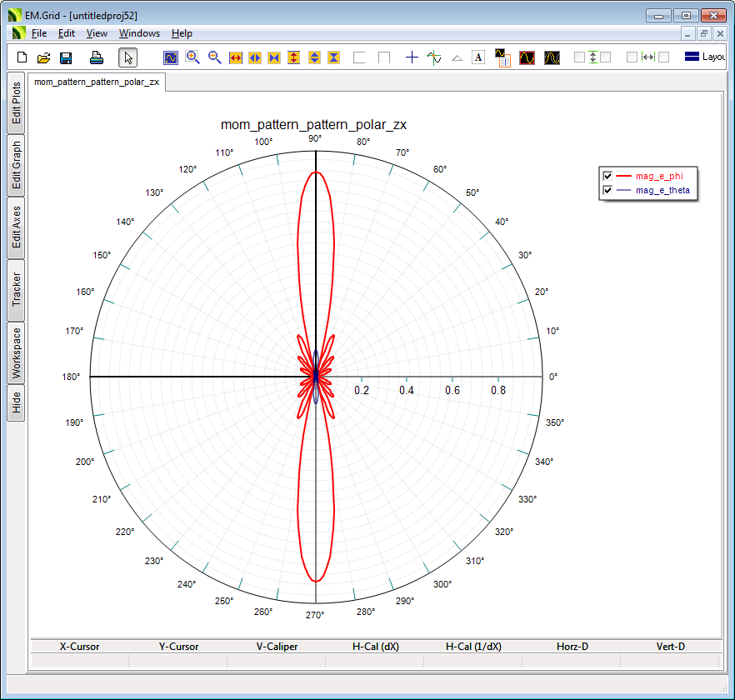Click the red mag_e_phi legend line swatch
735x700 pixels.
click(x=624, y=176)
